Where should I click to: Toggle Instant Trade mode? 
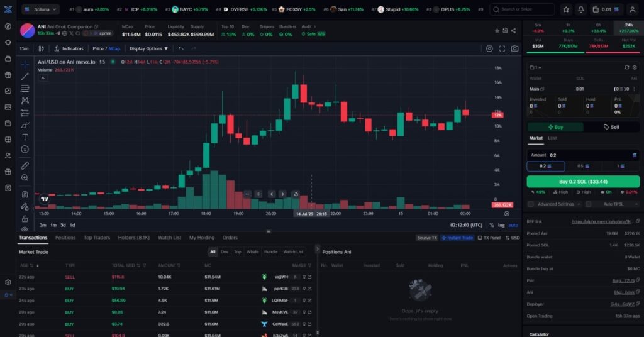click(x=457, y=238)
